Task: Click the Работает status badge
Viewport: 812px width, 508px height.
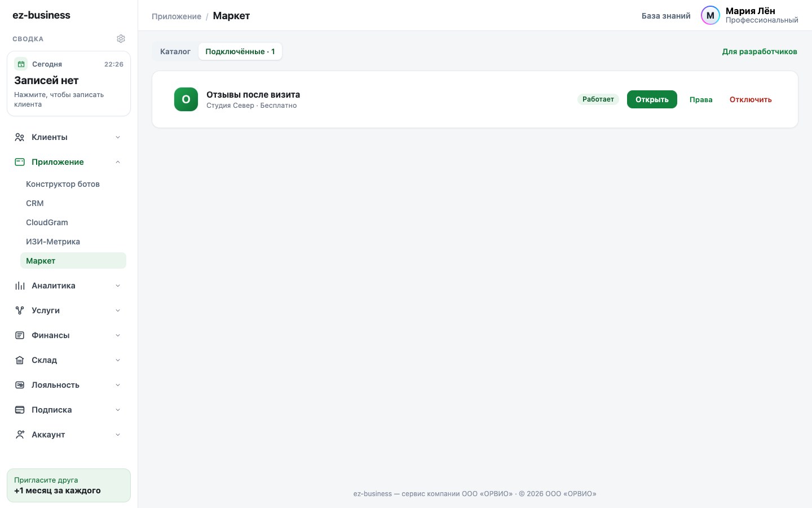Action: coord(598,99)
